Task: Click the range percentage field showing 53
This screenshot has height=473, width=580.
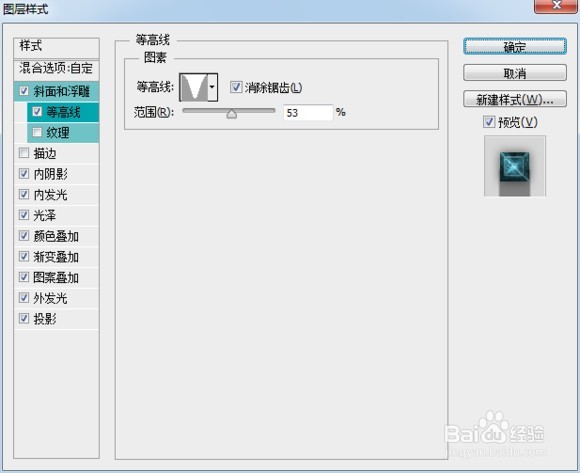Action: click(x=308, y=112)
